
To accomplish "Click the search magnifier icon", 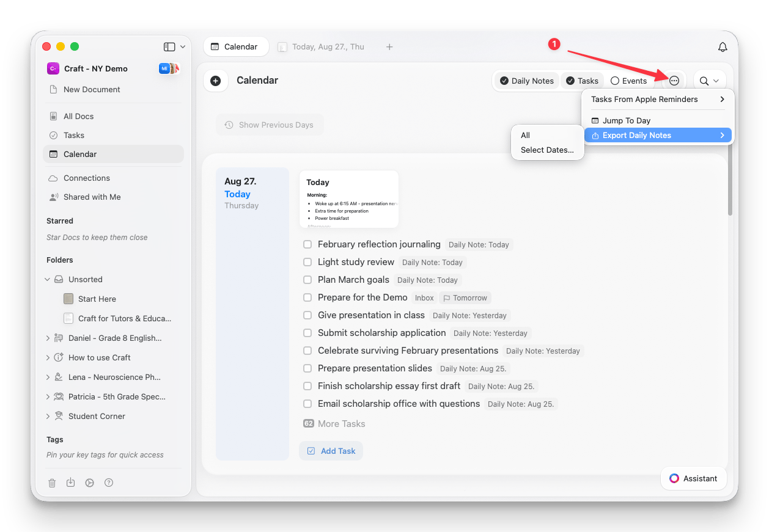I will [704, 81].
